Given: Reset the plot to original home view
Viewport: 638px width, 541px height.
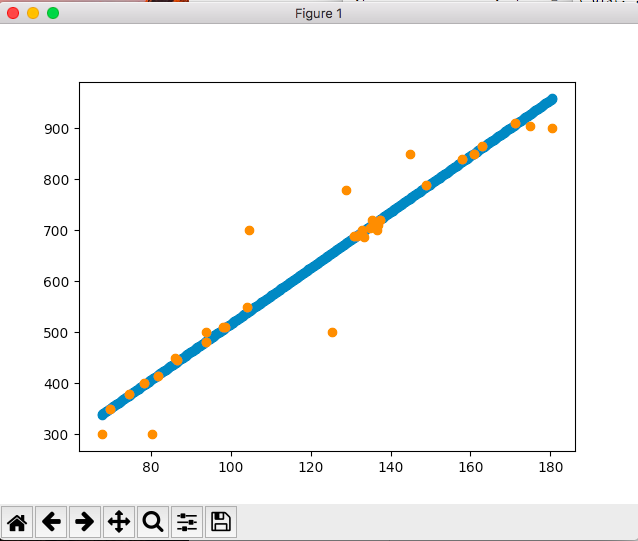Looking at the screenshot, I should 17,522.
